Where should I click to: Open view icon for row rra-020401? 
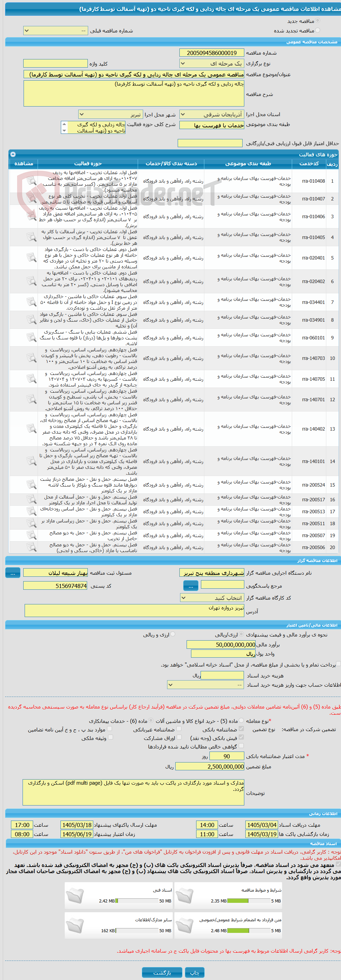click(31, 257)
